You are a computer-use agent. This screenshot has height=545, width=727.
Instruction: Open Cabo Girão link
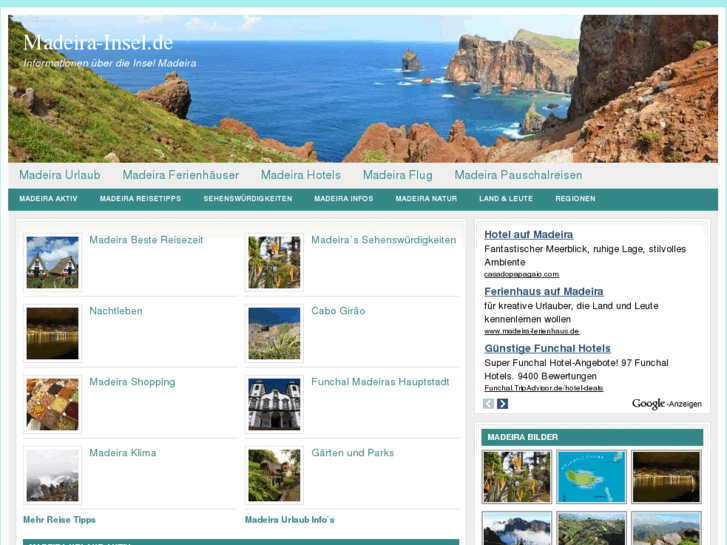coord(338,311)
